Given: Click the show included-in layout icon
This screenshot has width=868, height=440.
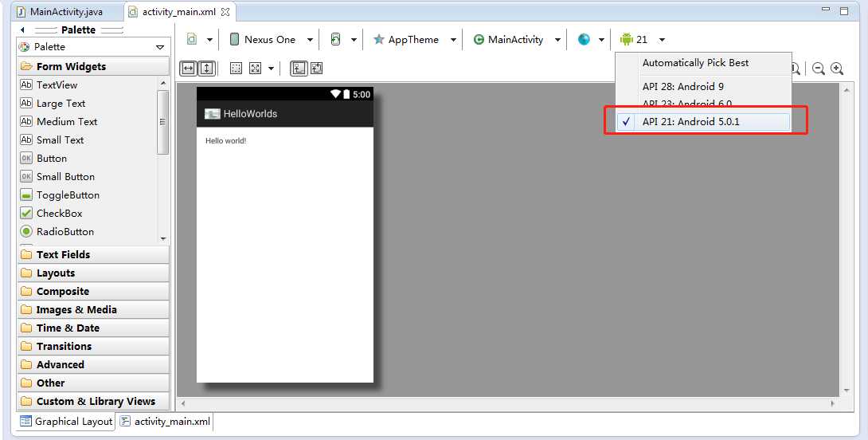Looking at the screenshot, I should coord(317,69).
